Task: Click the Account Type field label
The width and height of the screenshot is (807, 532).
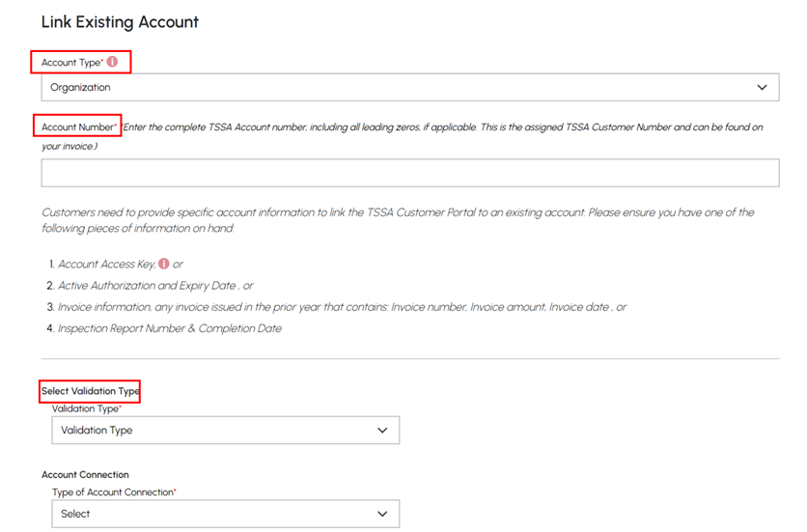Action: (x=72, y=63)
